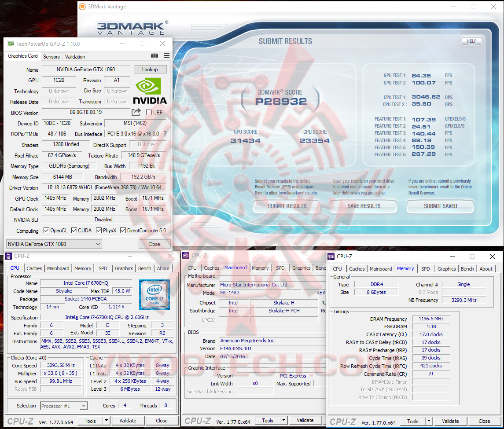Viewport: 504px width, 429px height.
Task: Click SAVE RESULTS button in 3DMark
Action: click(364, 206)
